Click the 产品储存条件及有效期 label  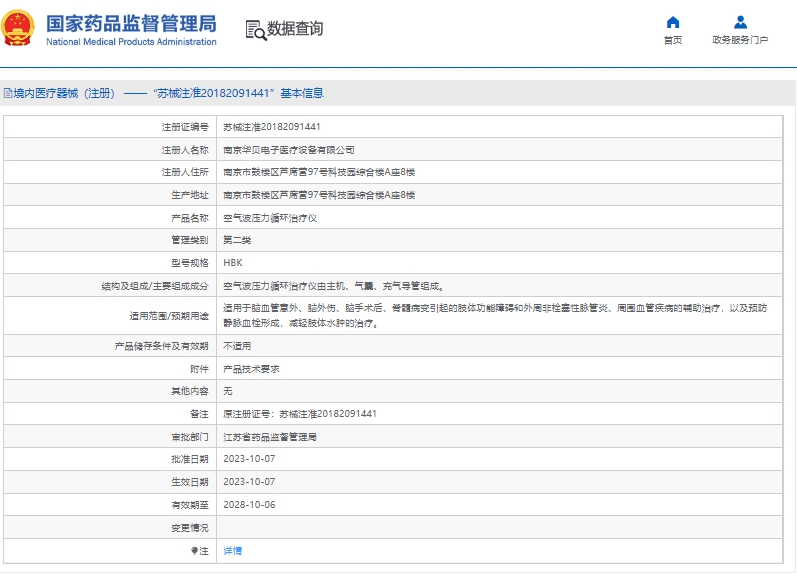point(162,346)
